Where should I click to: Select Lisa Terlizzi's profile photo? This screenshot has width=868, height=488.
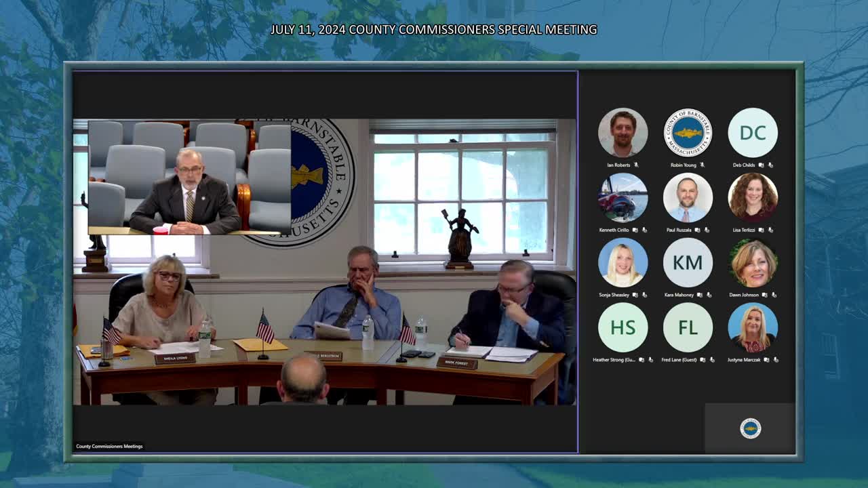[753, 198]
